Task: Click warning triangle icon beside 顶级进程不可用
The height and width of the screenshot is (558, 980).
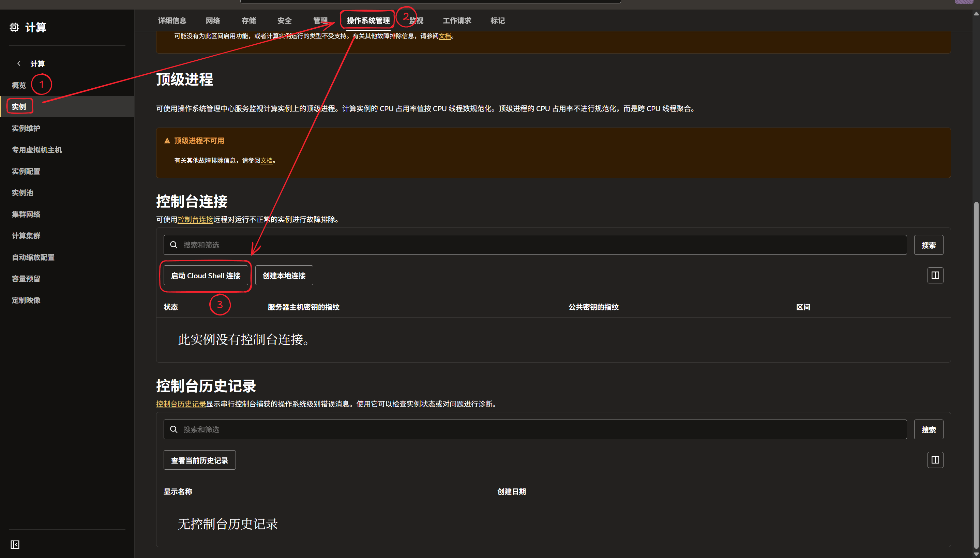Action: [x=167, y=141]
